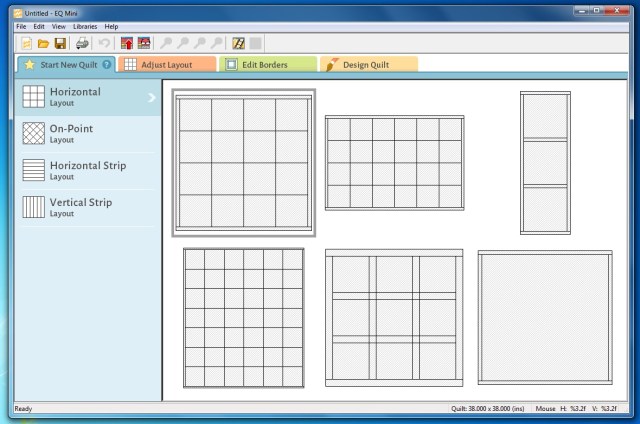This screenshot has width=640, height=424.
Task: Expand the arrow beside Horizontal Layout
Action: coord(151,97)
